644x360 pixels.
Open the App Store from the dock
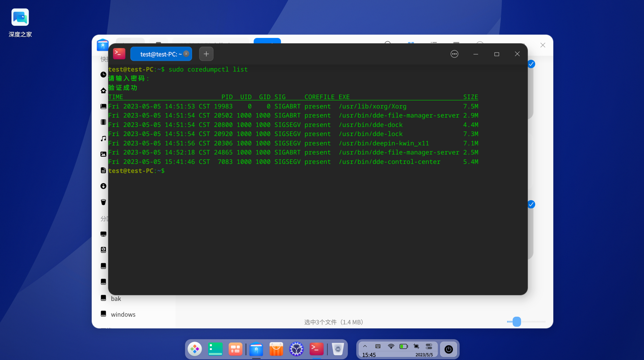(x=276, y=349)
